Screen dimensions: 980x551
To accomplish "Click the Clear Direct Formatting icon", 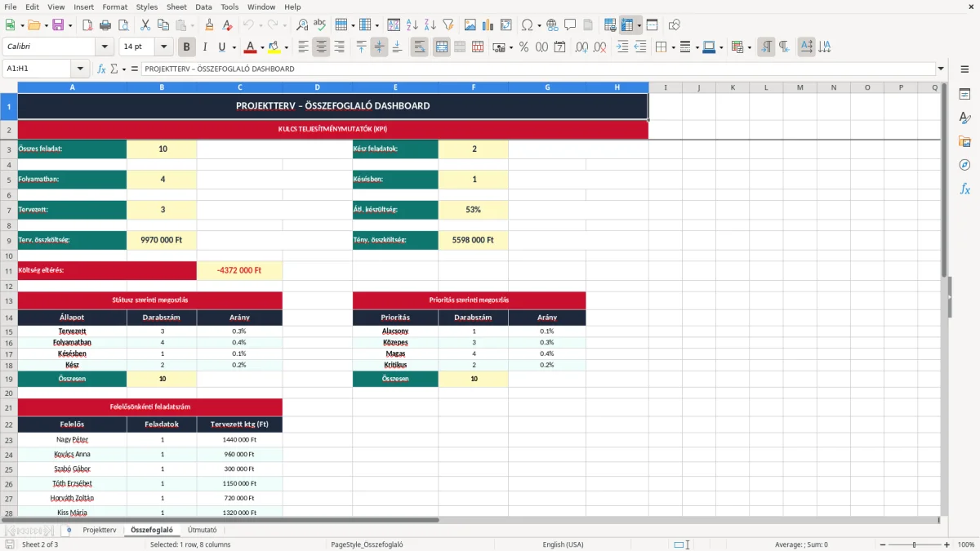I will [228, 25].
